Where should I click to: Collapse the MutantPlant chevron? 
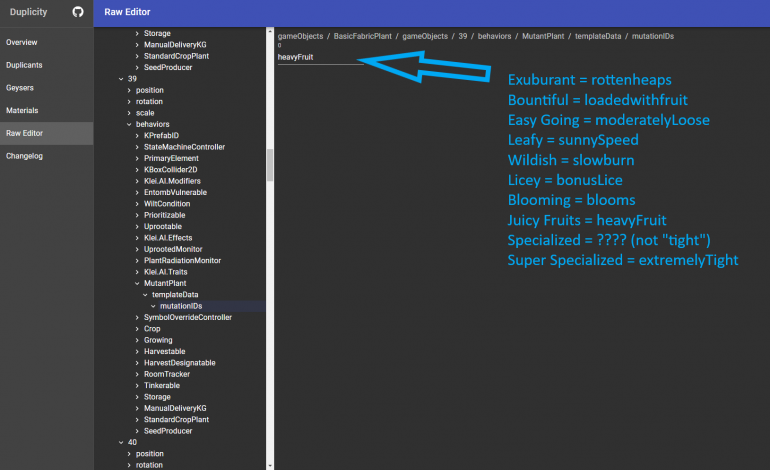pos(136,283)
